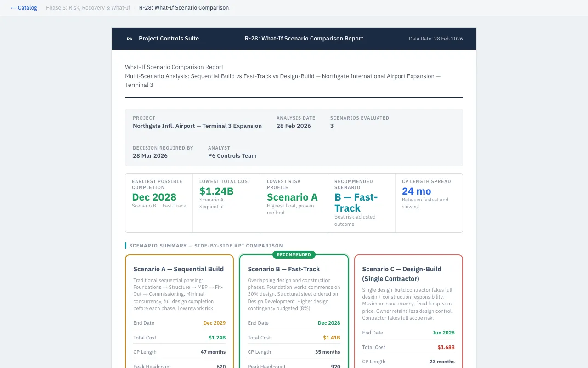Image resolution: width=588 pixels, height=368 pixels.
Task: Click the R-28 What-If Scenario Comparison breadcrumb
Action: pyautogui.click(x=184, y=8)
